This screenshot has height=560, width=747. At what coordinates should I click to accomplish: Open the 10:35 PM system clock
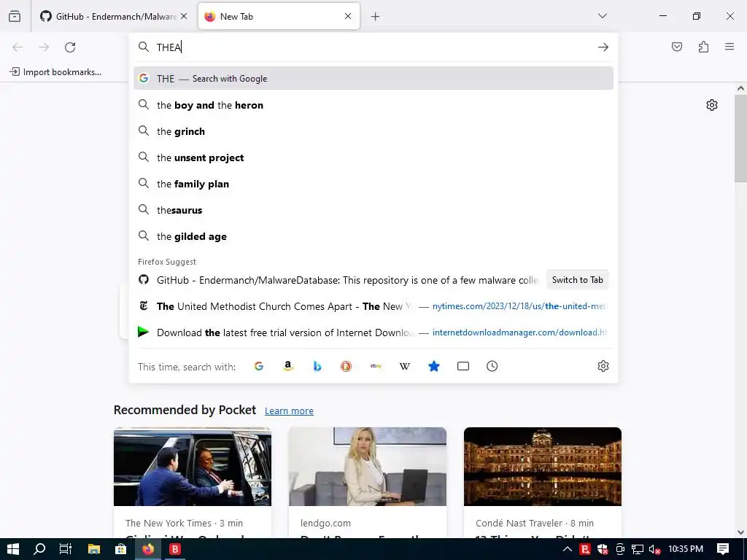(686, 549)
